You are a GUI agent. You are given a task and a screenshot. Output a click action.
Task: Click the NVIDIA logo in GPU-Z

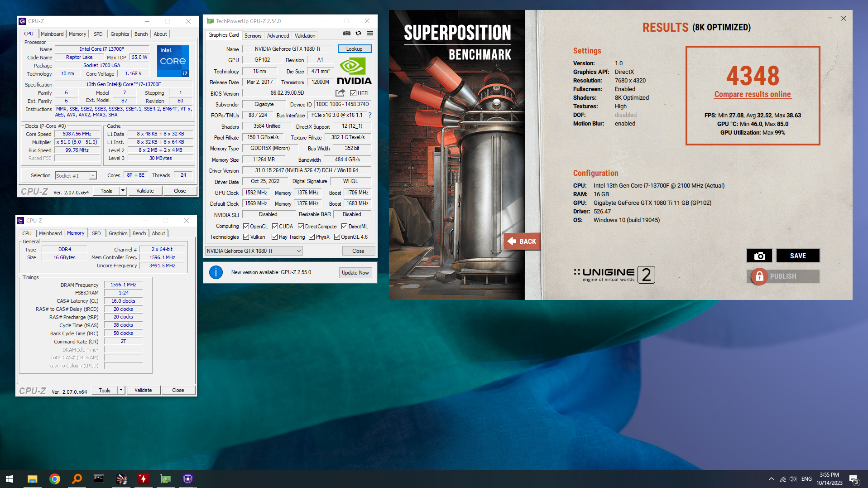click(354, 72)
